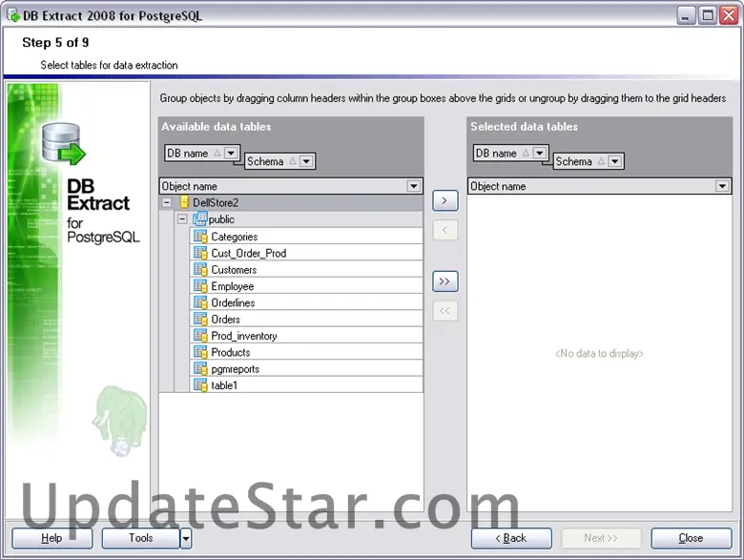Viewport: 744px width, 560px height.
Task: Collapse the public schema node
Action: pos(182,219)
